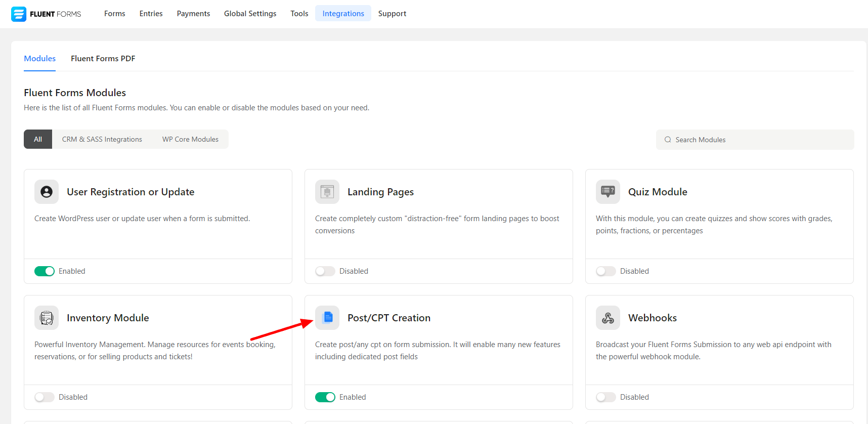Enable the Landing Pages module toggle
This screenshot has width=868, height=424.
tap(325, 271)
